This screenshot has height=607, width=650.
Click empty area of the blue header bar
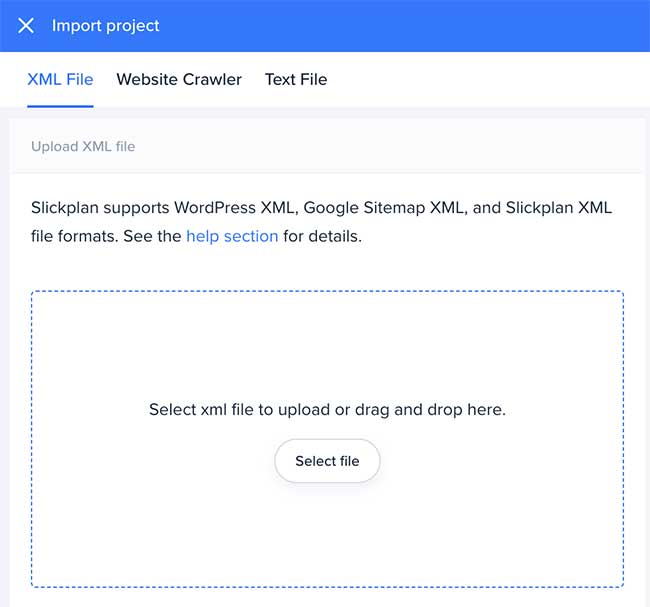(420, 26)
